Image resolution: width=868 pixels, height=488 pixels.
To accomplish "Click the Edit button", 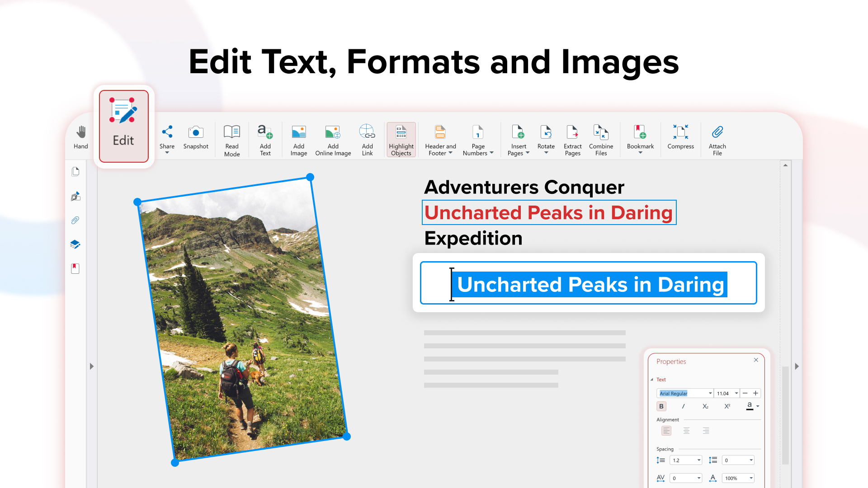I will click(x=123, y=127).
